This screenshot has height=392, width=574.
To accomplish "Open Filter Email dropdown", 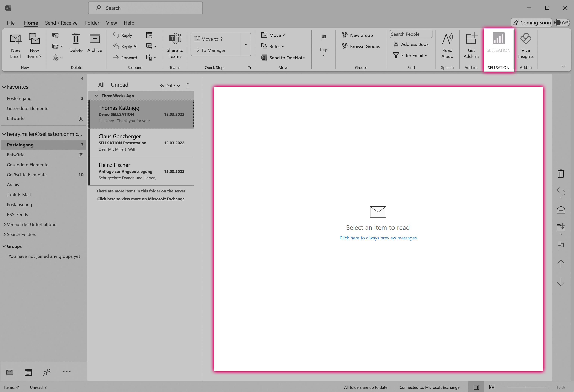I will point(410,56).
